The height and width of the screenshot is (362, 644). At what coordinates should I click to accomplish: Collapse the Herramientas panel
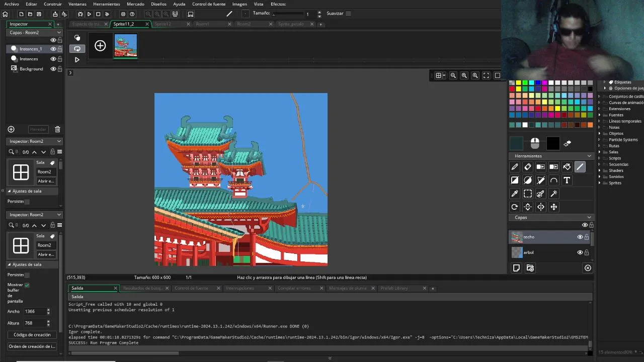coord(589,156)
